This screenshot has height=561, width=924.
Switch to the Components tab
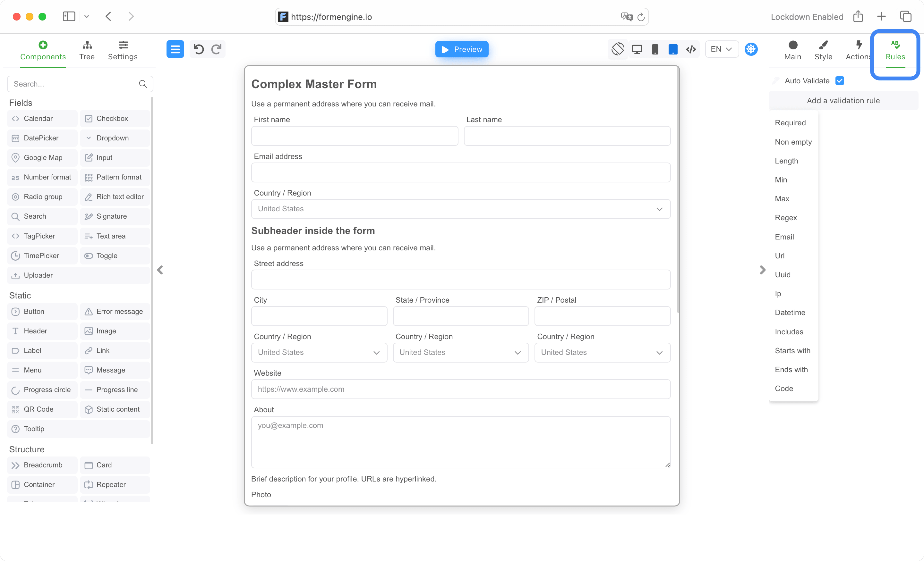click(x=43, y=51)
